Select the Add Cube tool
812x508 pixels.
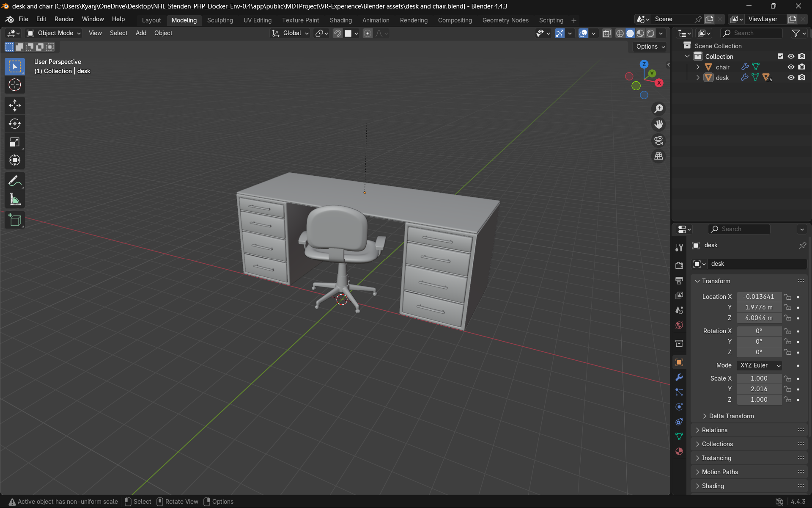[x=15, y=220]
